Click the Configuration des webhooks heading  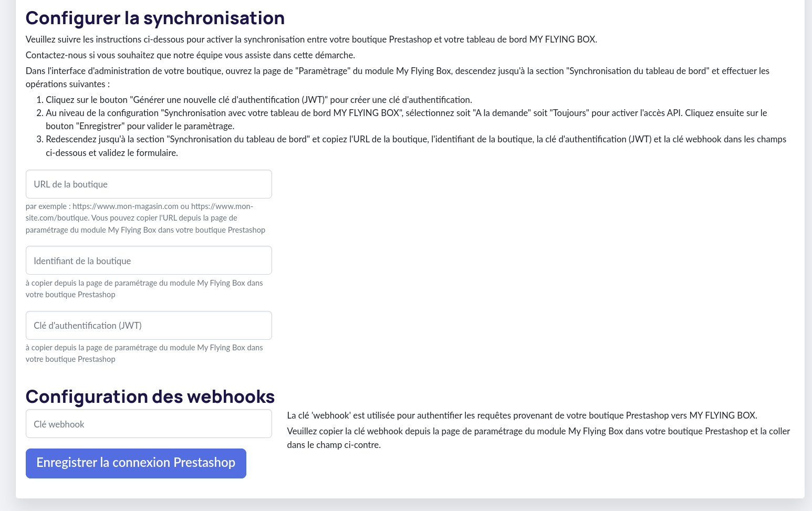[150, 397]
